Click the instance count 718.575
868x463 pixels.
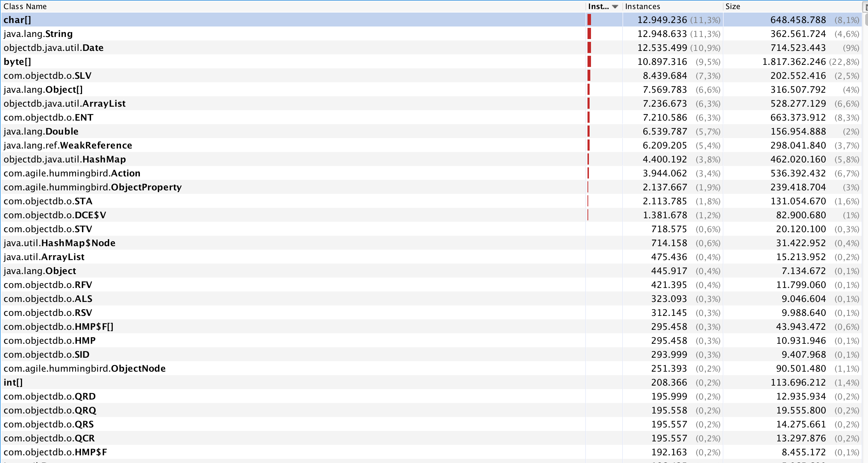(669, 229)
